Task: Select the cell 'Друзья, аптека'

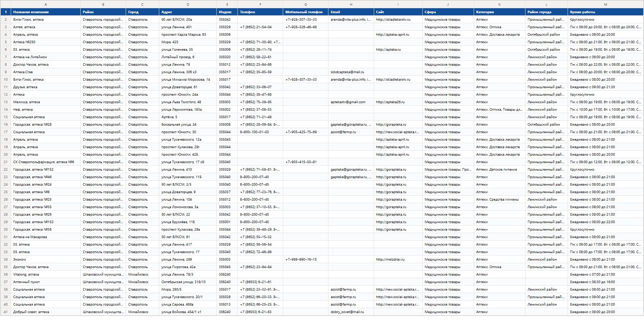Action: tap(46, 87)
